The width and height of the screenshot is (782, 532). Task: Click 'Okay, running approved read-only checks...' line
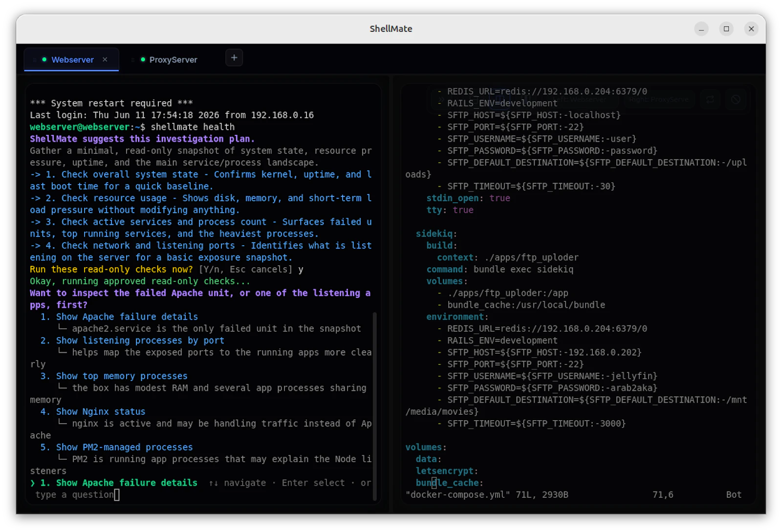140,281
